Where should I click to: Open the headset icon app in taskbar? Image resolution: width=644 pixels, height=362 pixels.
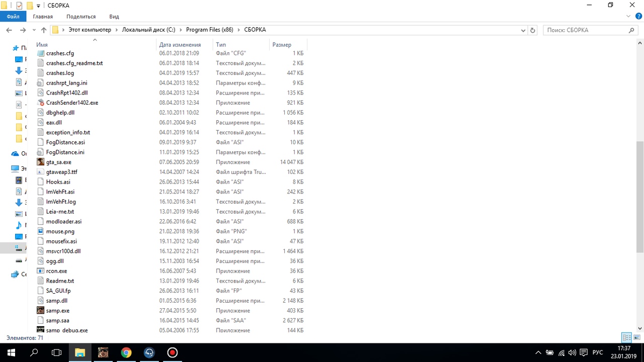click(x=149, y=352)
